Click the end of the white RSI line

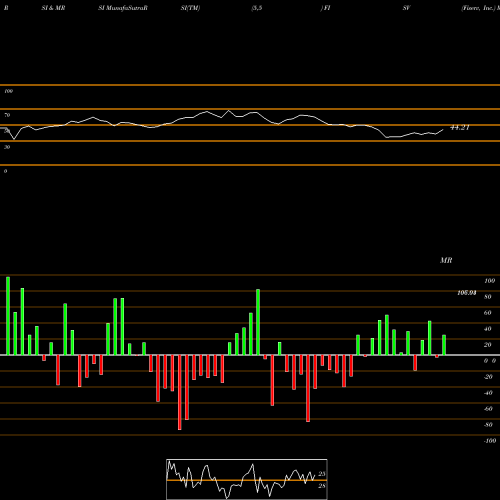point(443,130)
